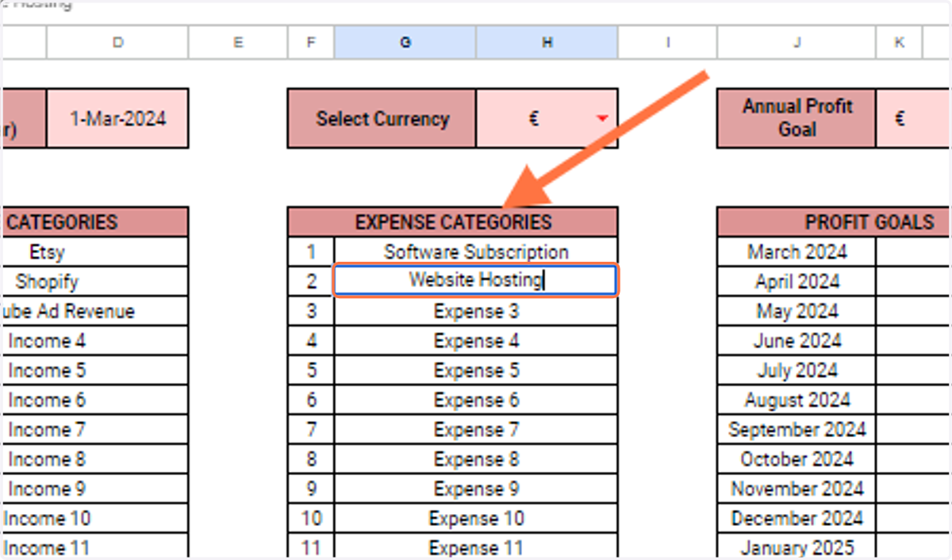Click the Shopify income cell

(95, 281)
